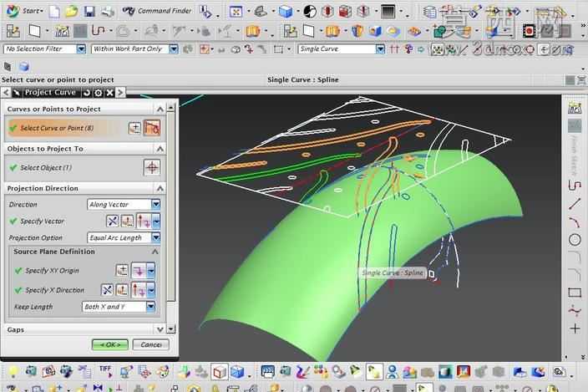588x392 pixels.
Task: Click the Cancel button
Action: click(150, 344)
